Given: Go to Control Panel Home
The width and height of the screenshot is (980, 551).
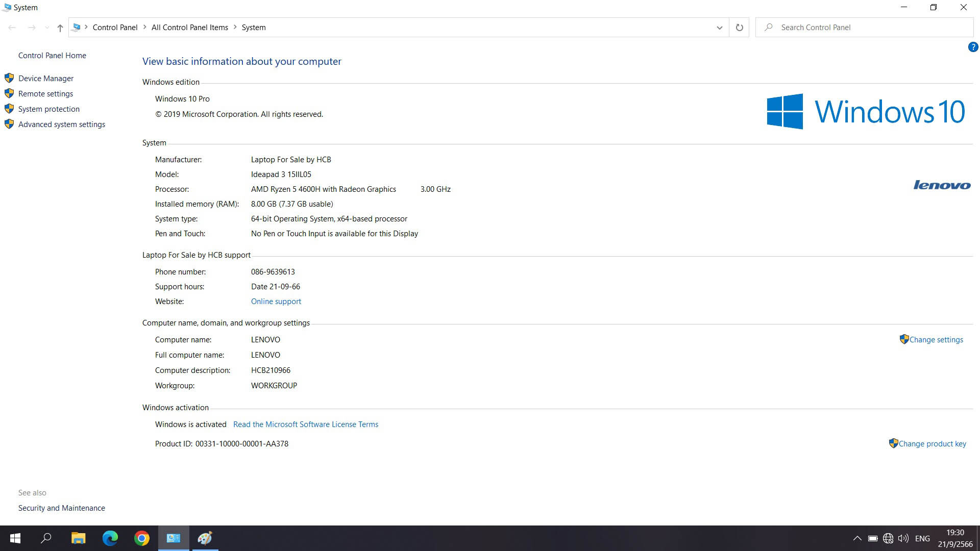Looking at the screenshot, I should (52, 56).
